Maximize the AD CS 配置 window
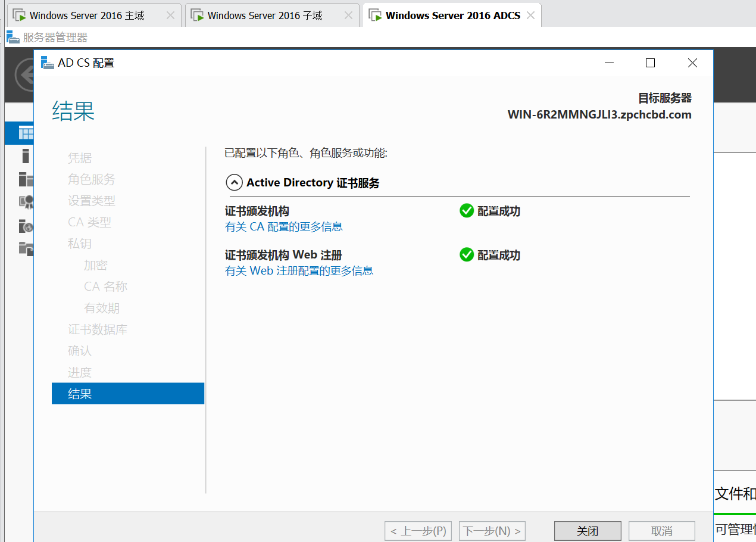This screenshot has height=542, width=756. coord(650,63)
